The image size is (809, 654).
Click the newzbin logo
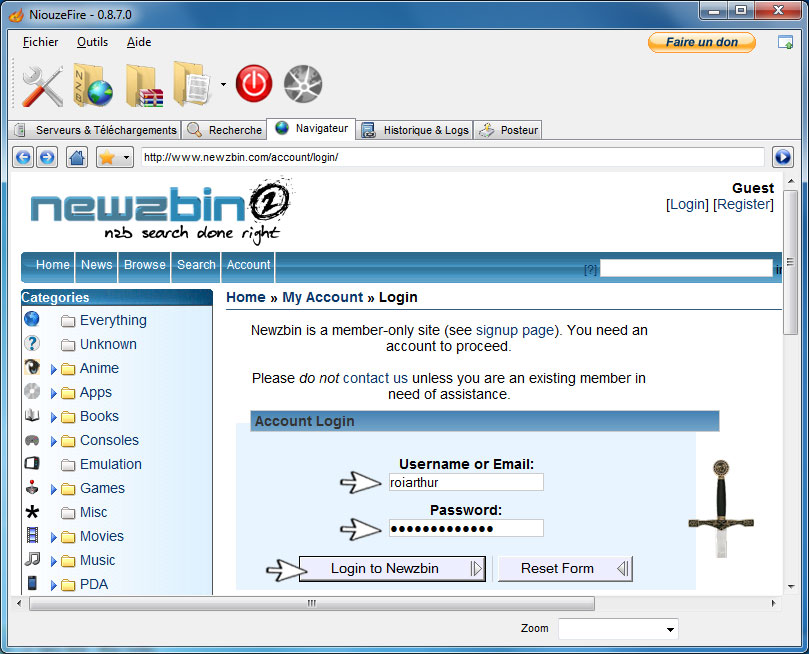coord(161,211)
